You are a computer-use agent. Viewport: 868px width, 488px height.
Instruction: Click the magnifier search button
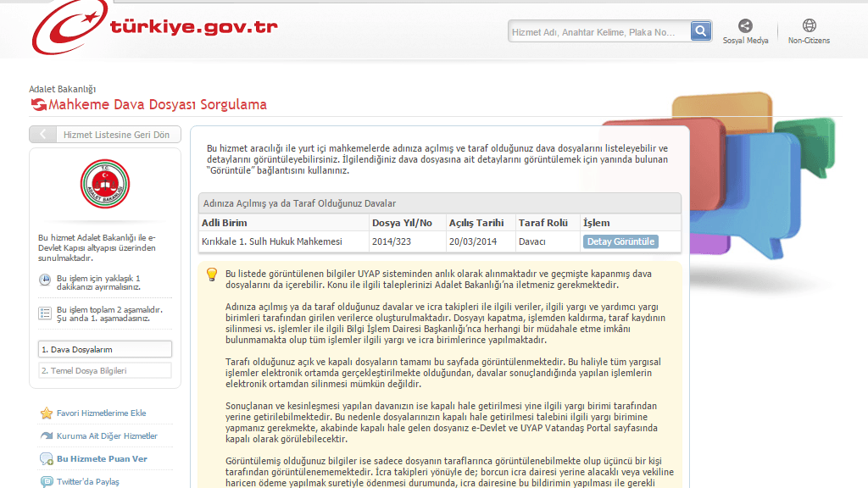700,31
